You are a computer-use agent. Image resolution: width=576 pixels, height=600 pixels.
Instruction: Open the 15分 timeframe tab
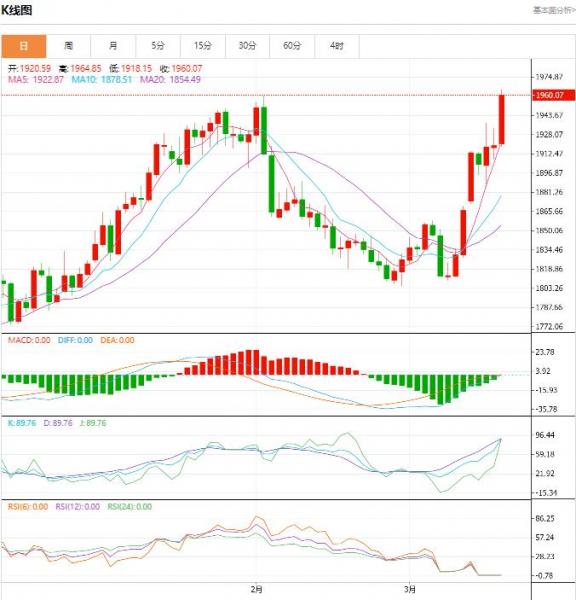coord(203,46)
